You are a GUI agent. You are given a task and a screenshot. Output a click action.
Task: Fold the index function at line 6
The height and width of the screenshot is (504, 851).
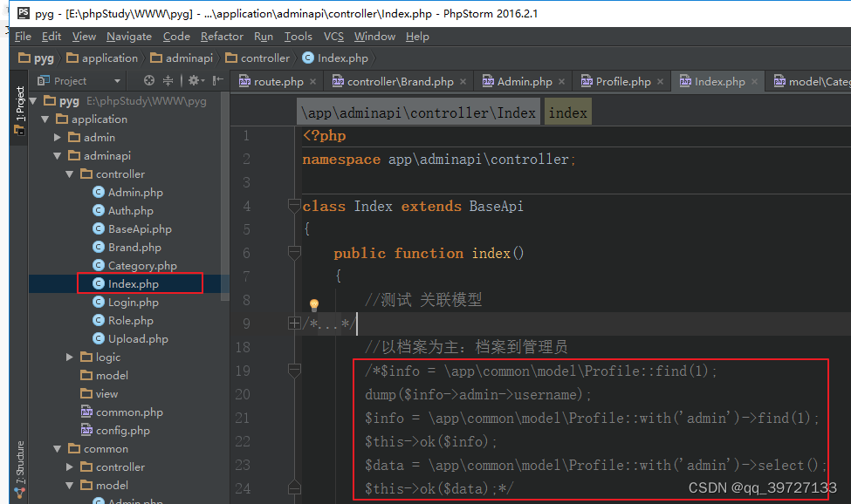tap(294, 253)
